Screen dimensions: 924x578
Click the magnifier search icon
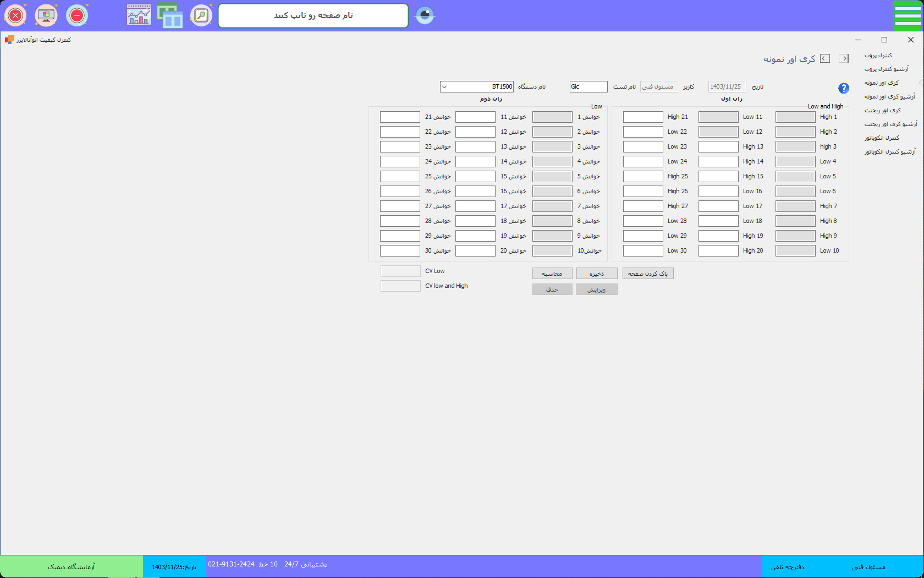click(x=201, y=15)
